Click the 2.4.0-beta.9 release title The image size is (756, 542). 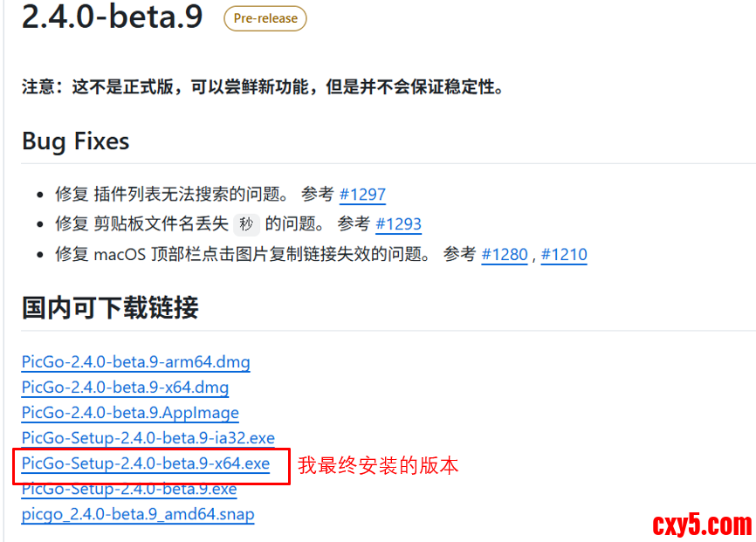pos(112,17)
